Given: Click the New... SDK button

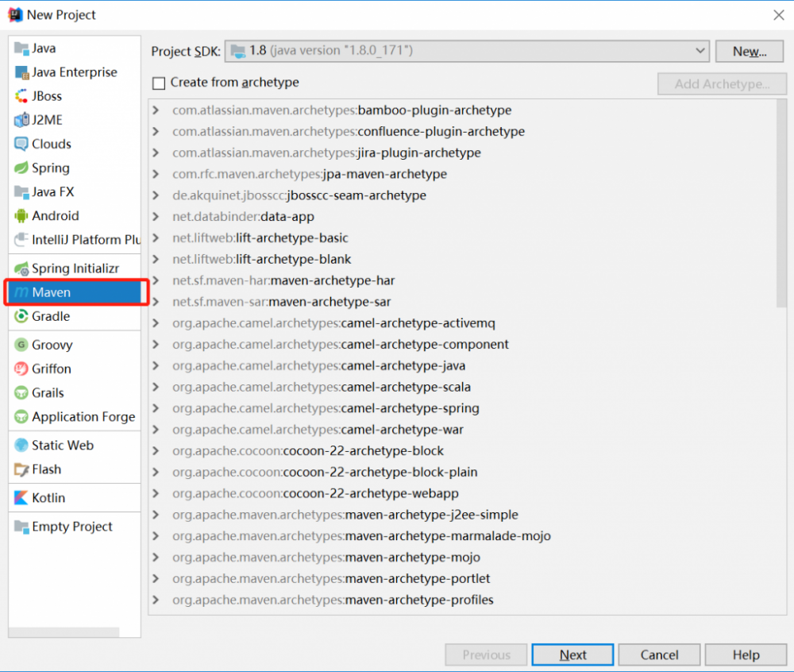Looking at the screenshot, I should pyautogui.click(x=747, y=51).
